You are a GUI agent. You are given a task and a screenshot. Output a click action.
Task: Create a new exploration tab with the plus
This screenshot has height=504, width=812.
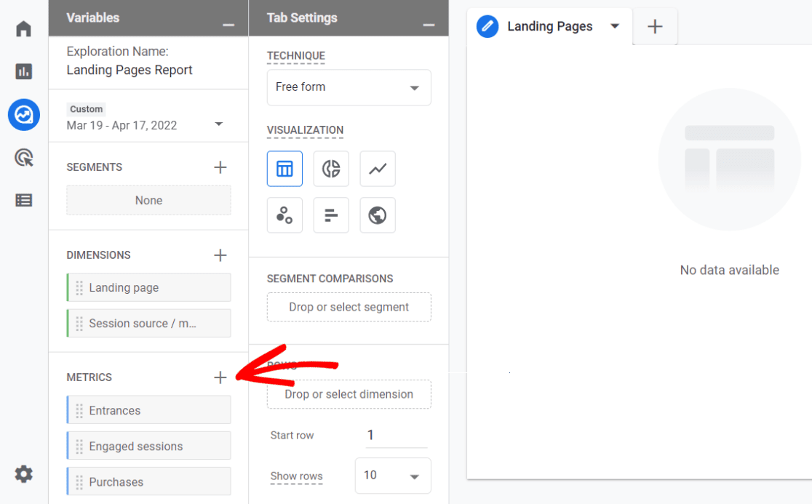(x=655, y=26)
